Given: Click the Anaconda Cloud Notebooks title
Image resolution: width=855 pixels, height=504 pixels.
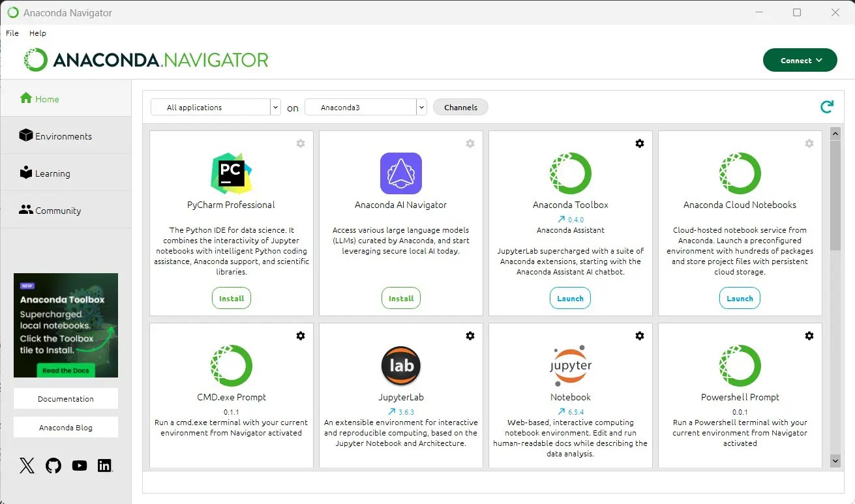Looking at the screenshot, I should point(740,205).
